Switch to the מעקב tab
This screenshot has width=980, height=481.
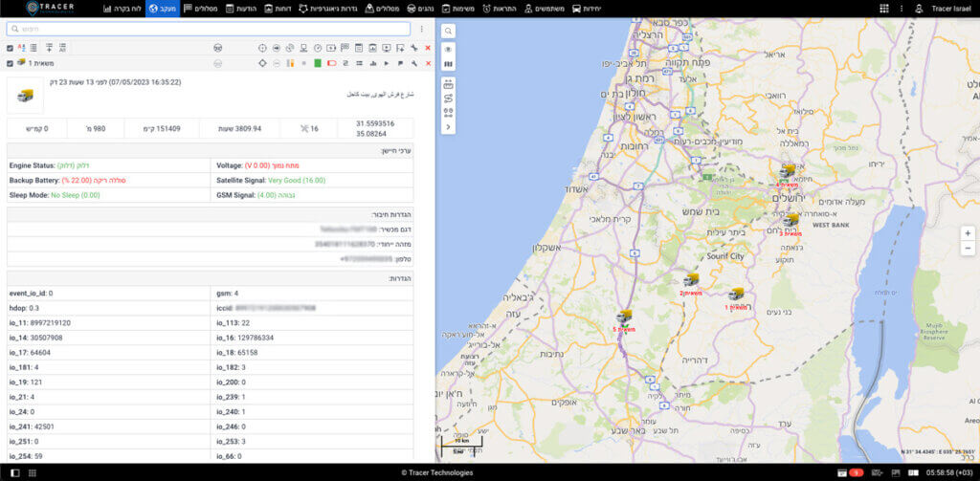point(162,8)
